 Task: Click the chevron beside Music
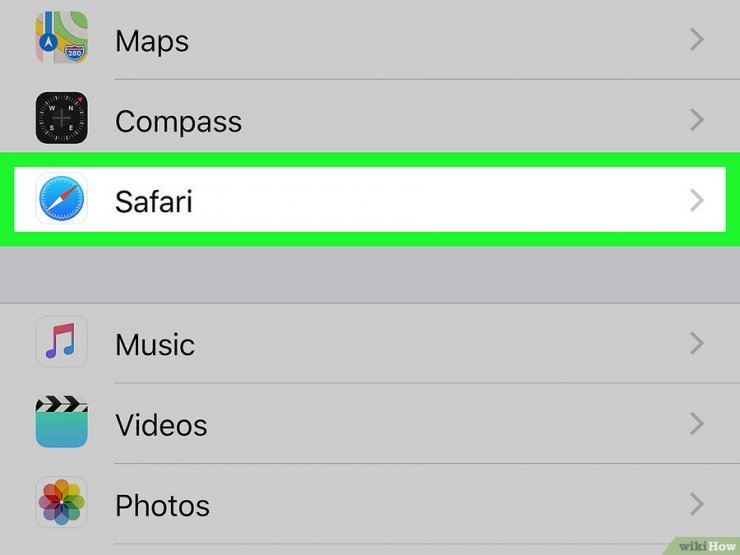(x=697, y=343)
